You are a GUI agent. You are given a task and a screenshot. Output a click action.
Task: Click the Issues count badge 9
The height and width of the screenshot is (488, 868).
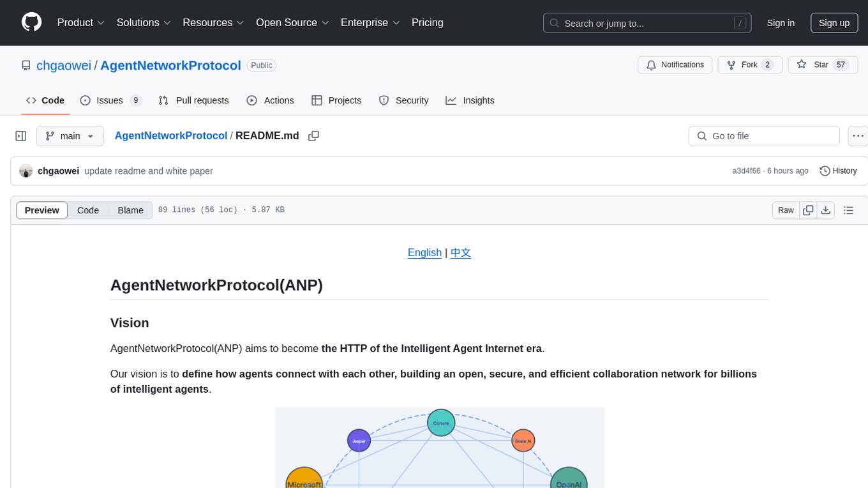pos(135,100)
